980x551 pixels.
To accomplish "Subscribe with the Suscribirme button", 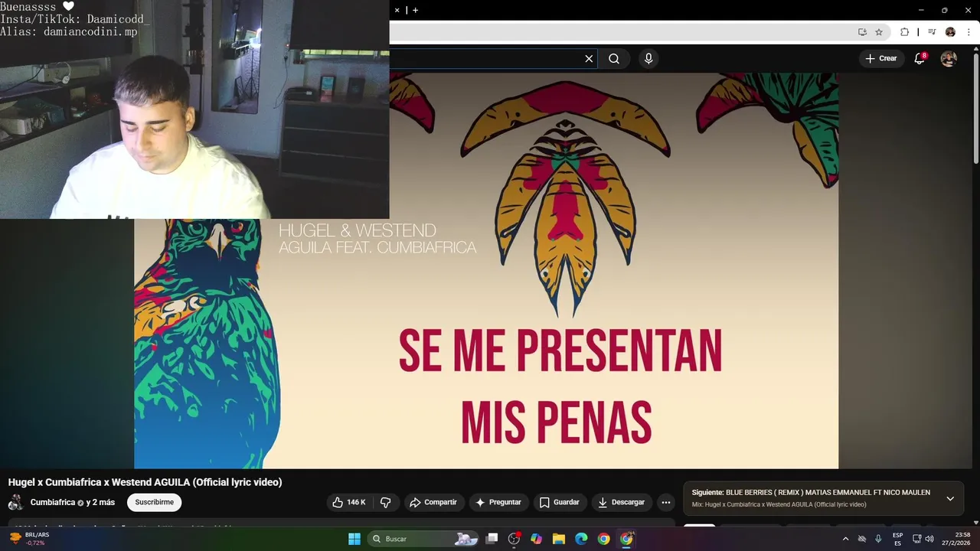I will coord(154,503).
